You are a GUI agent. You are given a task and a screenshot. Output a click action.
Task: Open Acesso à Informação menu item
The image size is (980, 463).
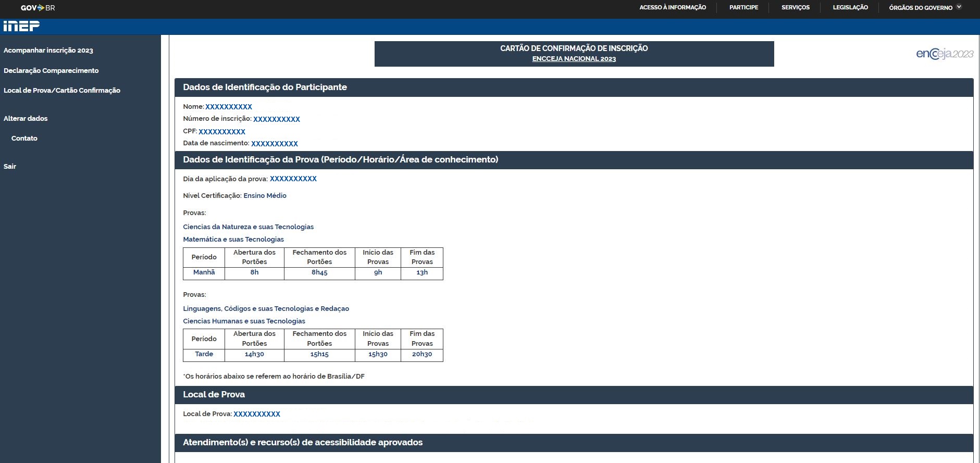673,7
